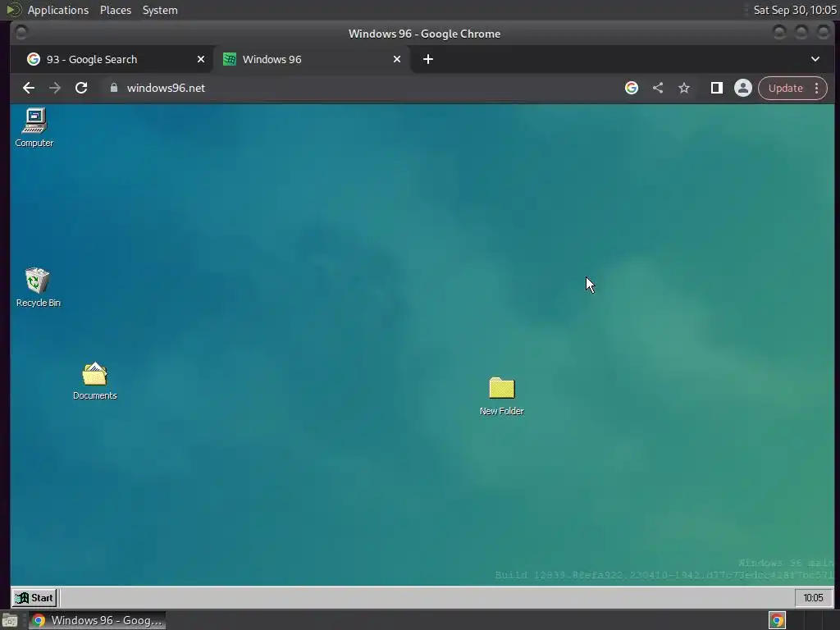Select the Recycle Bin icon

point(38,287)
